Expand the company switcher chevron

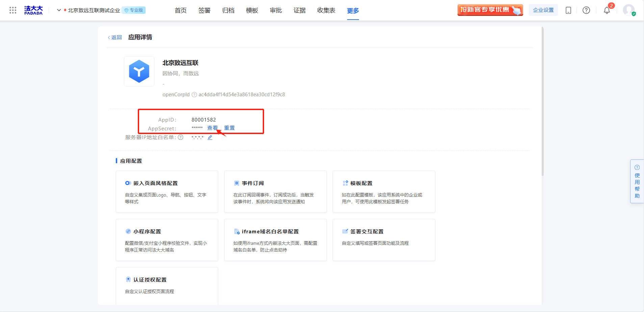59,10
